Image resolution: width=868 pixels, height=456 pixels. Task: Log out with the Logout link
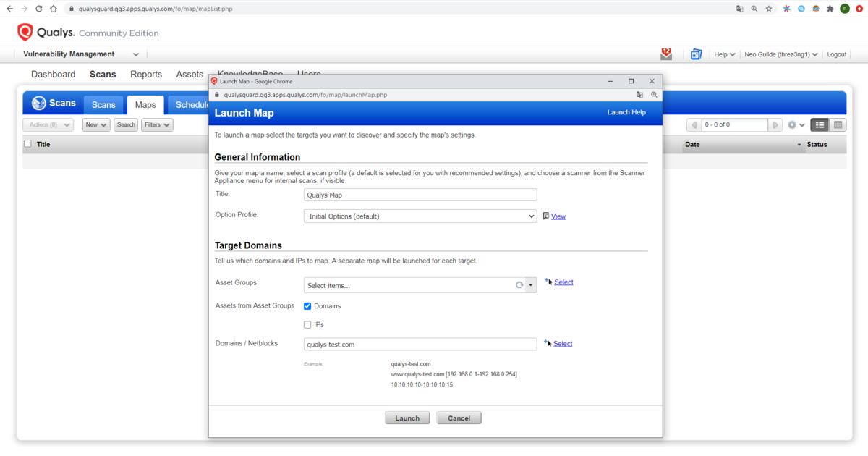click(x=837, y=54)
